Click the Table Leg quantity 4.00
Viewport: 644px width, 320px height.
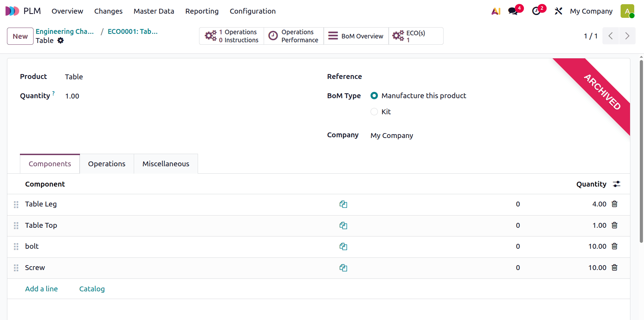[x=599, y=204]
